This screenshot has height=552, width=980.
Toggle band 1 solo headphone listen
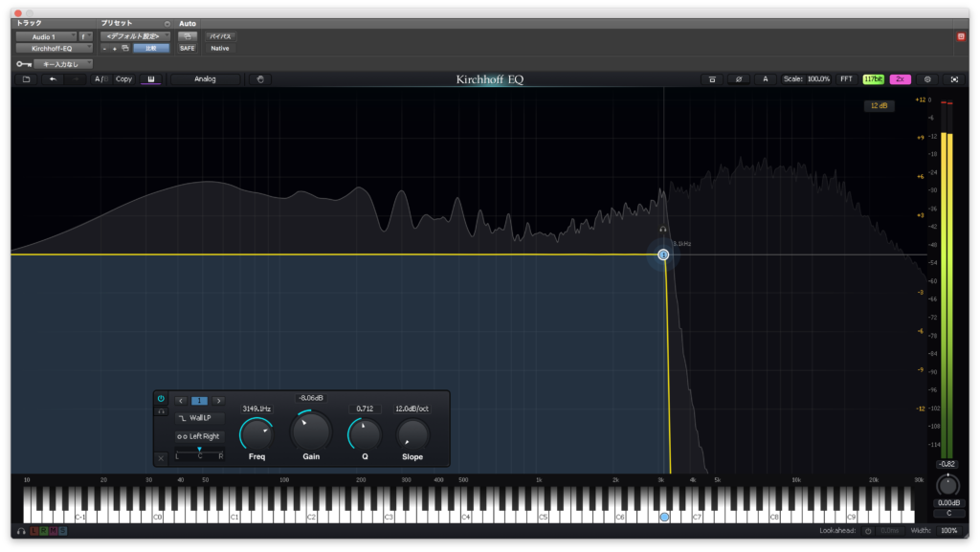point(161,411)
